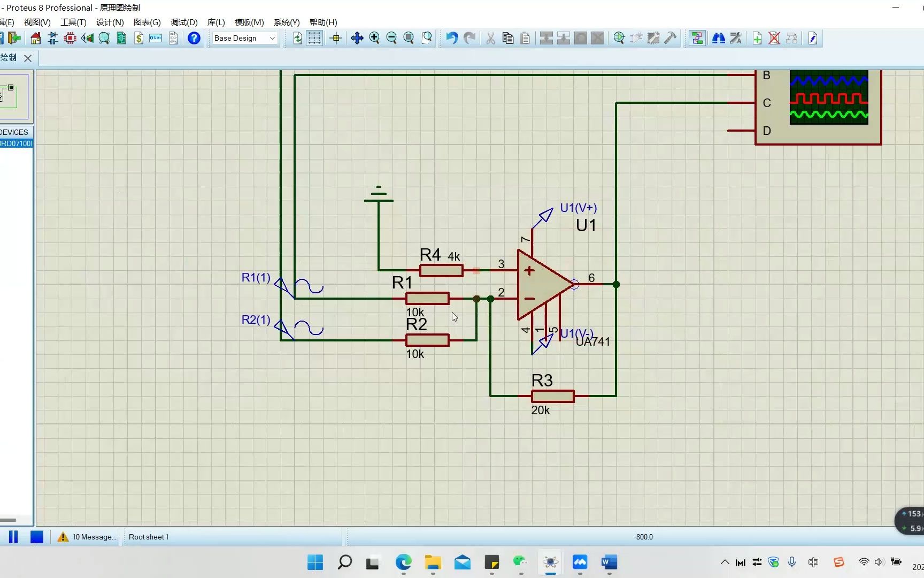Click the Root sheet 1 status label
Image resolution: width=924 pixels, height=578 pixels.
click(149, 537)
